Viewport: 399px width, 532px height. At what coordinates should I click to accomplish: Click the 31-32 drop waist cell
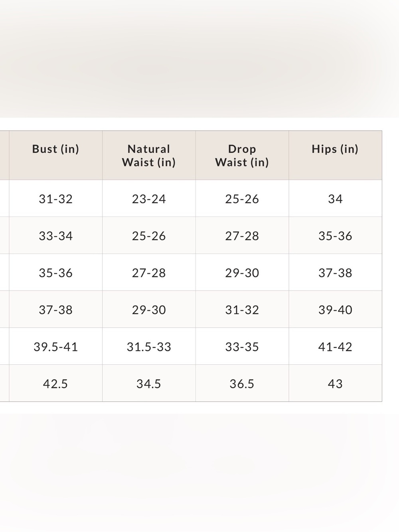coord(242,309)
